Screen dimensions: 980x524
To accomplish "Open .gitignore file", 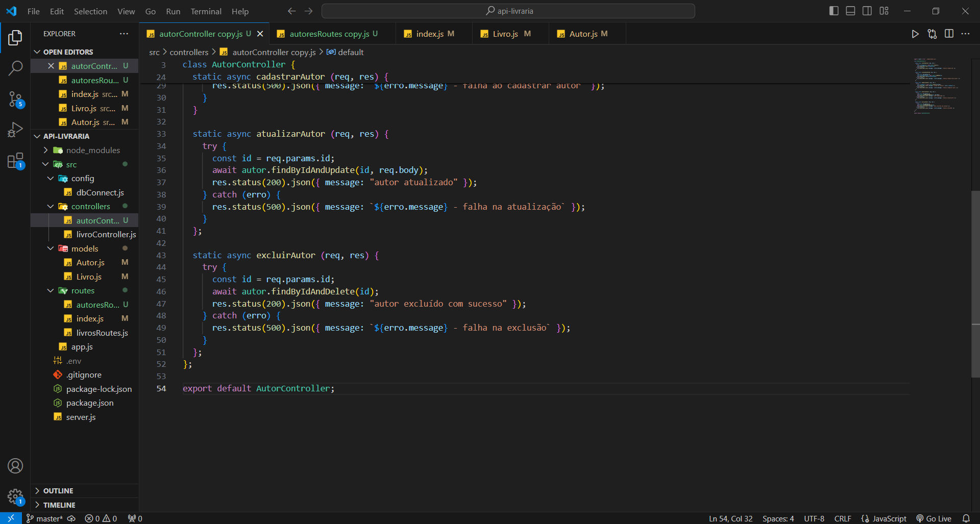I will coord(85,375).
